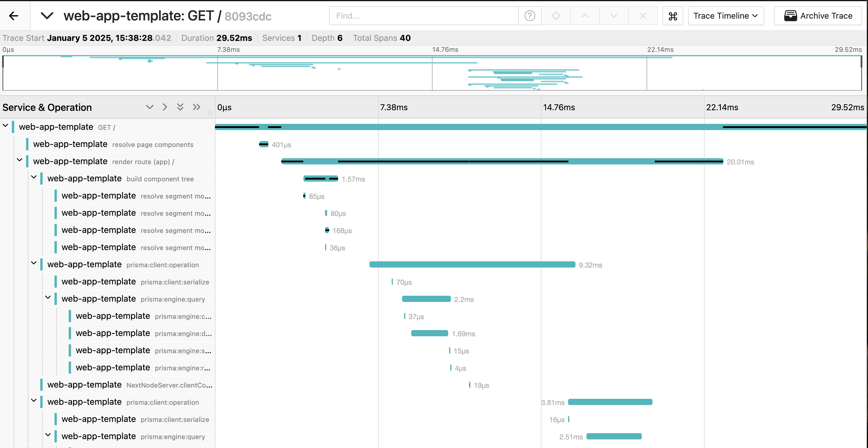The width and height of the screenshot is (868, 448).
Task: Expand one level with right chevron
Action: 165,107
